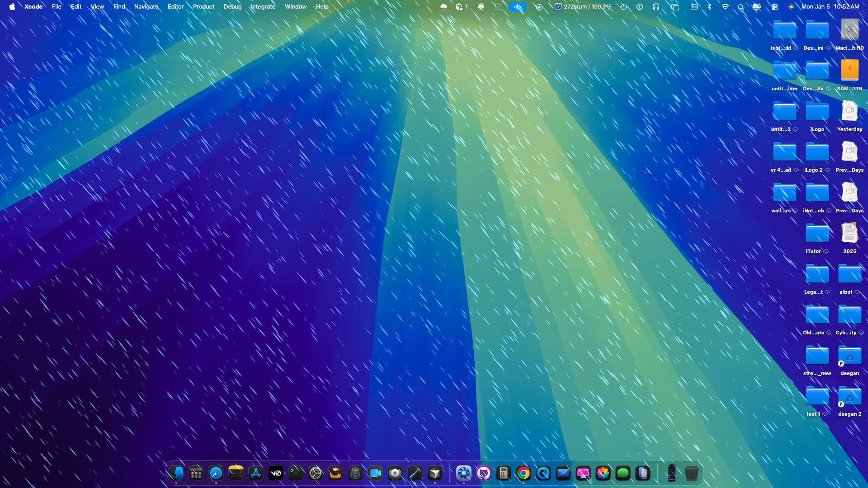Image resolution: width=868 pixels, height=488 pixels.
Task: Expand the fan speed 2725rpm status item
Action: coord(583,7)
